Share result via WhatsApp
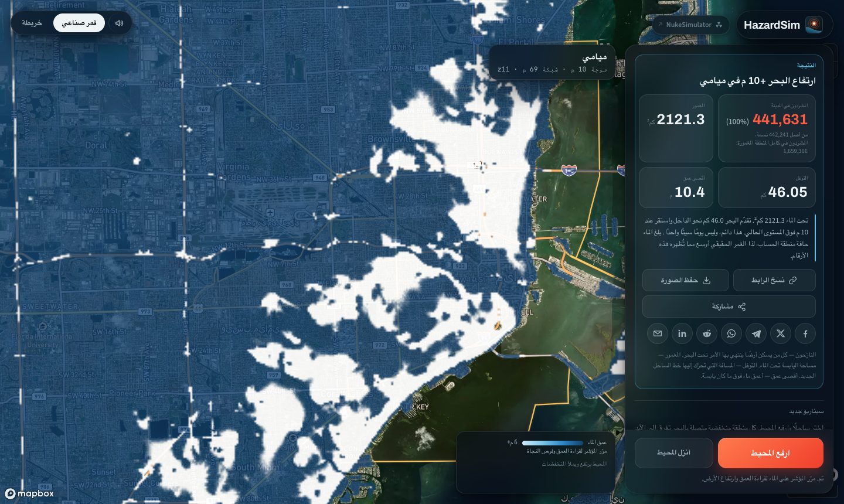 pyautogui.click(x=731, y=333)
